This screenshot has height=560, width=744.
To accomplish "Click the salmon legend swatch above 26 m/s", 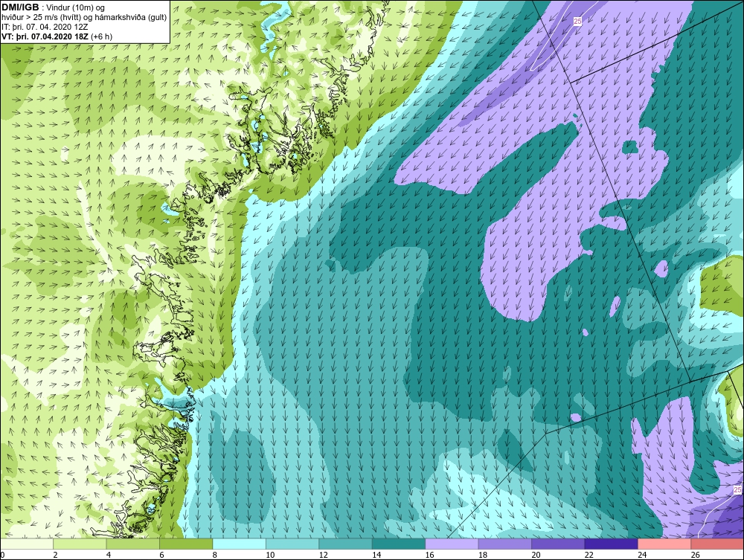I will tap(717, 544).
